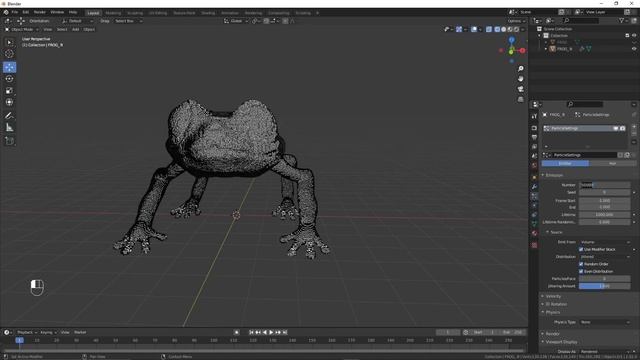The width and height of the screenshot is (640, 360).
Task: Click the viewport pan hand icon
Action: (520, 79)
